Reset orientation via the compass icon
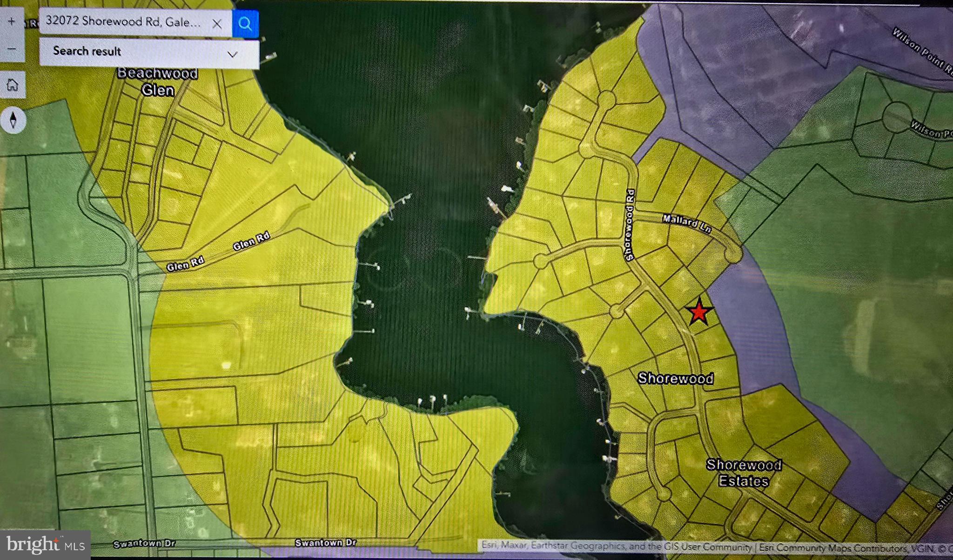 [13, 120]
